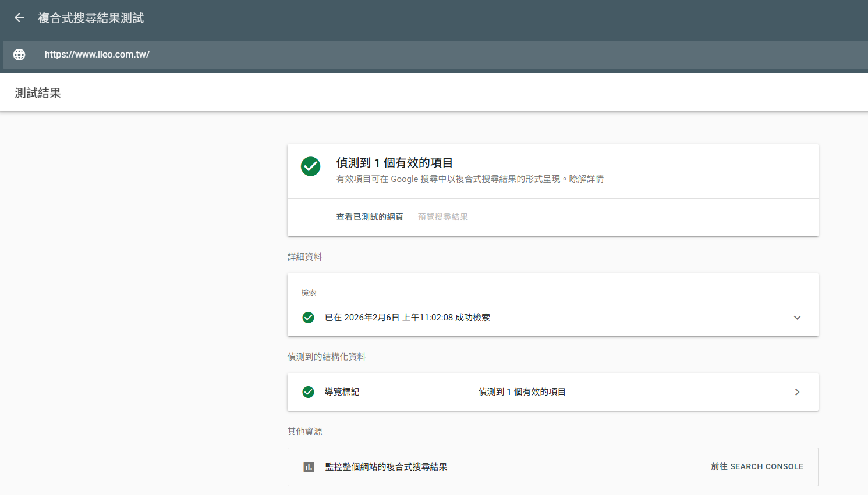Open the 瞭解詳情 link

(586, 179)
